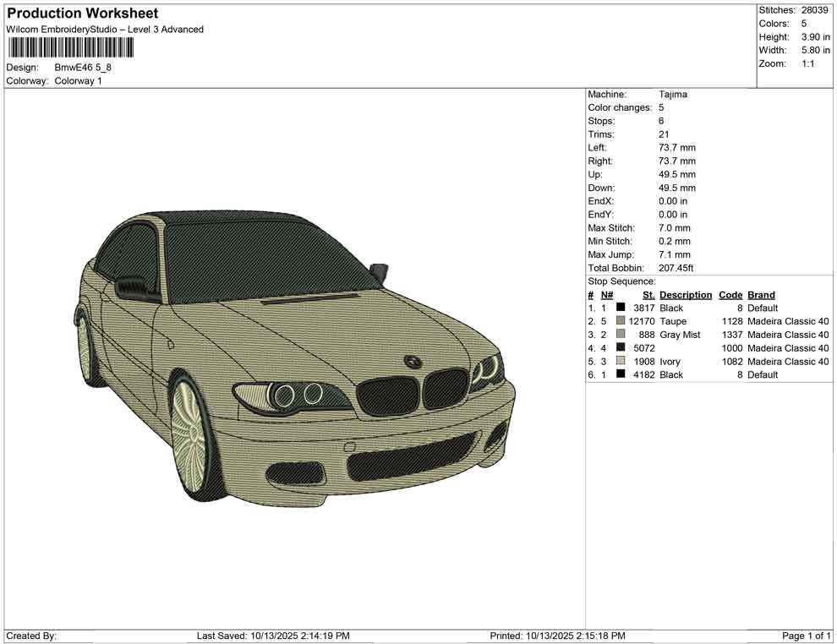Click the 'Gray Mist' description text
Image resolution: width=837 pixels, height=644 pixels.
pyautogui.click(x=680, y=335)
